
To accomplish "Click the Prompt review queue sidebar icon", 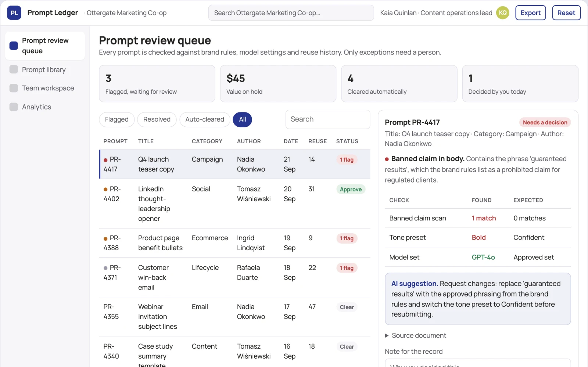I will pyautogui.click(x=14, y=46).
